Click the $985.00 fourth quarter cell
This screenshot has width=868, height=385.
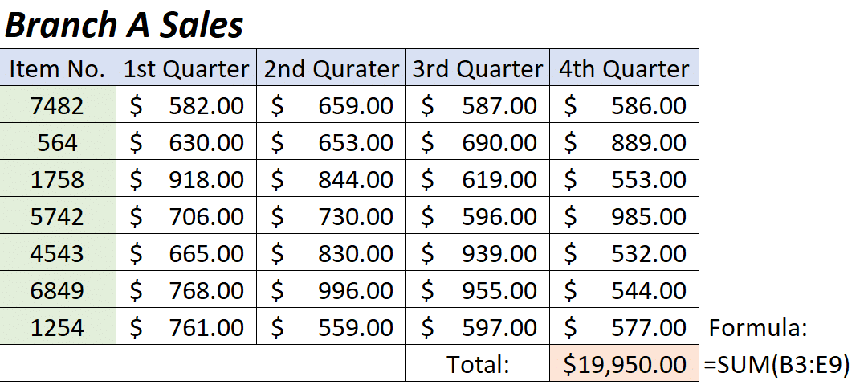624,217
